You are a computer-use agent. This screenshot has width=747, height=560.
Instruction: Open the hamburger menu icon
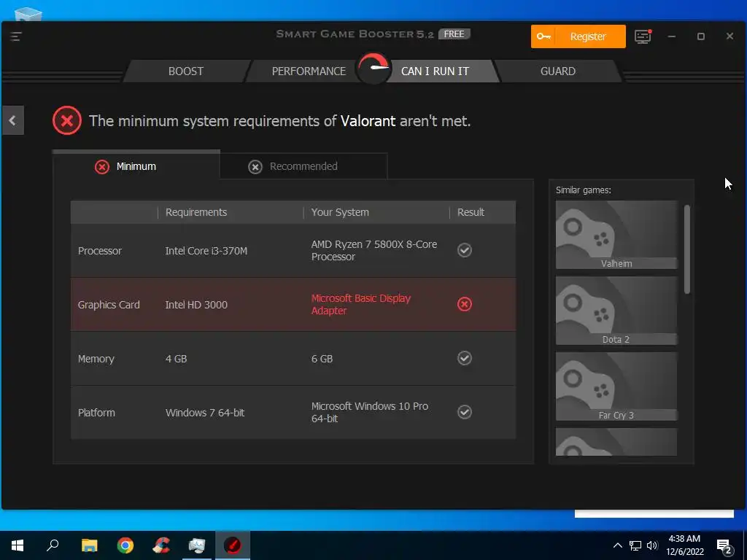click(16, 36)
